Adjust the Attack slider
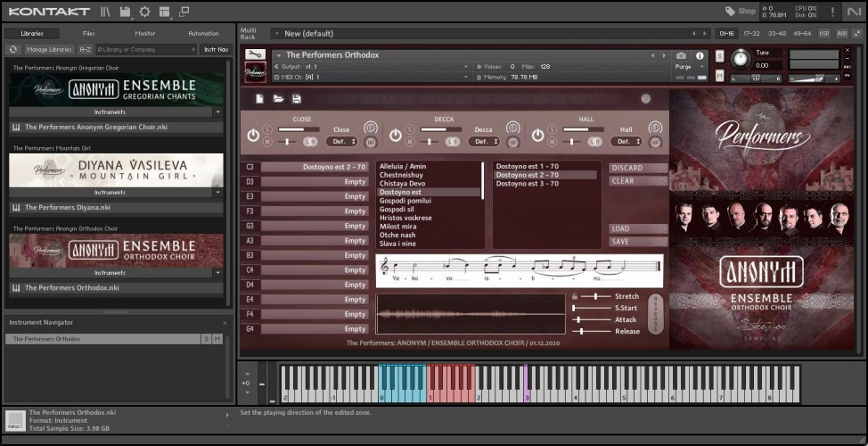Image resolution: width=868 pixels, height=446 pixels. click(x=579, y=319)
